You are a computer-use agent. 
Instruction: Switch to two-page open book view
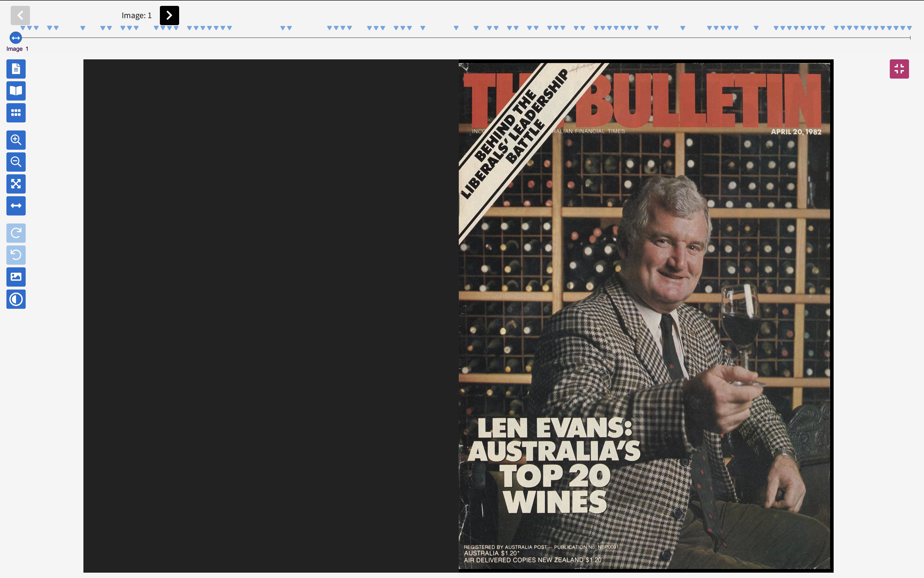point(16,91)
